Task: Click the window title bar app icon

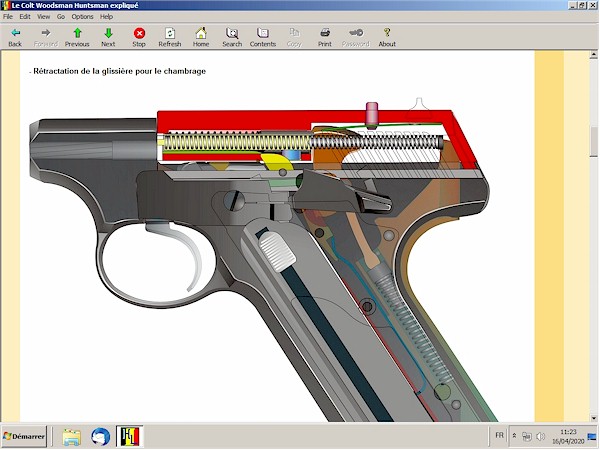Action: [x=5, y=5]
